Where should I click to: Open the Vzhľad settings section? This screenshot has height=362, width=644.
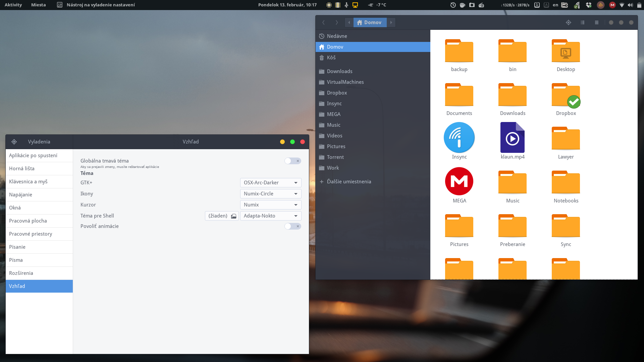pos(39,286)
